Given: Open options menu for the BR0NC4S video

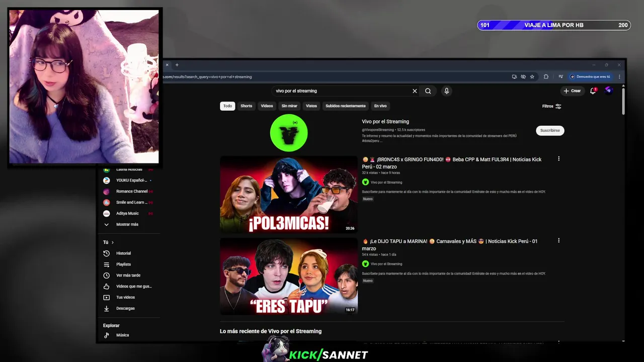Looking at the screenshot, I should click(x=558, y=159).
